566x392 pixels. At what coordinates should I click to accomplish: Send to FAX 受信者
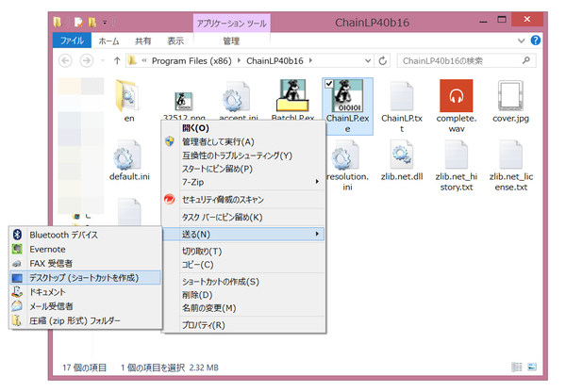pyautogui.click(x=85, y=264)
